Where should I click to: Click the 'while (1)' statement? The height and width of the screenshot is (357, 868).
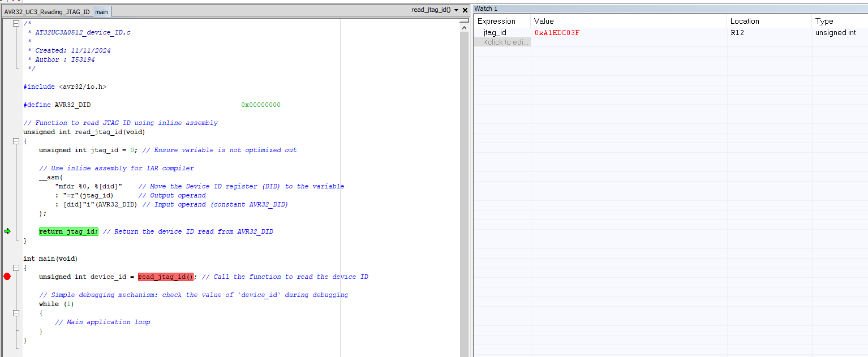tap(57, 304)
